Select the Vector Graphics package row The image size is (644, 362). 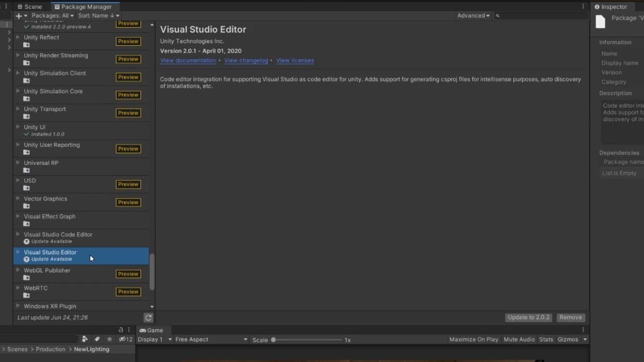81,202
